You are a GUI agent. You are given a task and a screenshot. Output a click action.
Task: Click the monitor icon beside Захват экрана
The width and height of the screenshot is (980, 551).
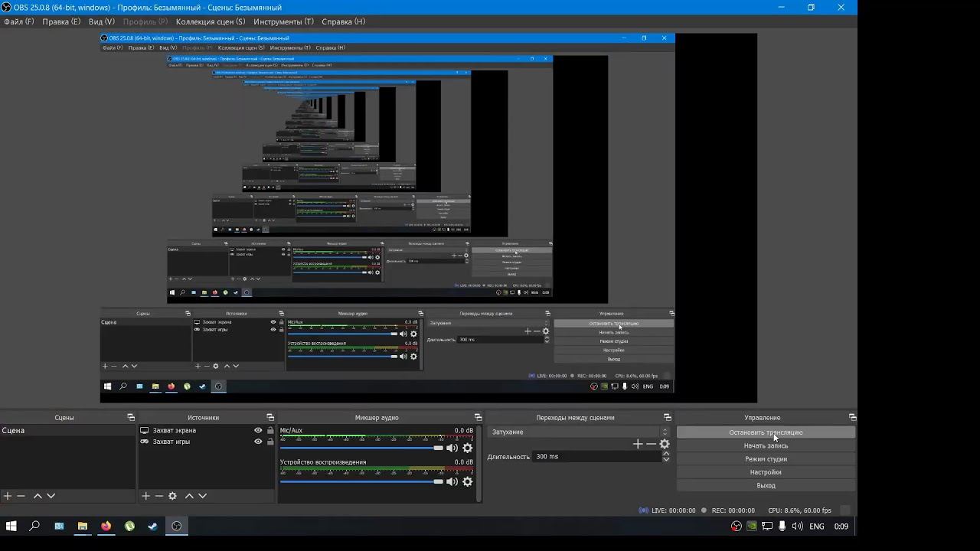145,430
